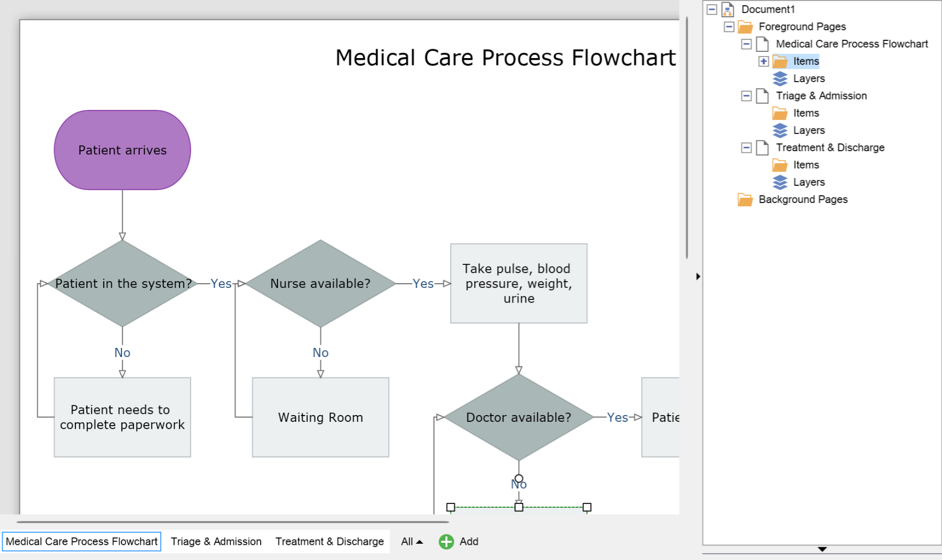This screenshot has height=560, width=942.
Task: Click Items folder icon under Treatment & Discharge
Action: [x=780, y=165]
